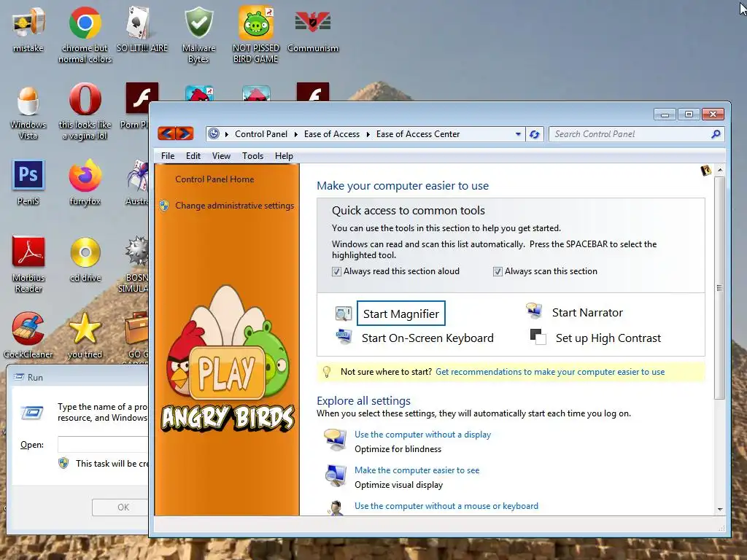Open 'Use the computer without a mouse or keyboard'
Screen dimensions: 747x560
click(446, 506)
